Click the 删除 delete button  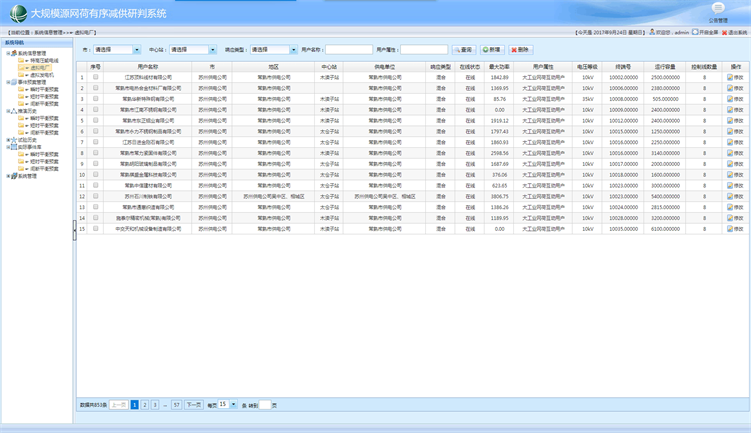[x=521, y=49]
